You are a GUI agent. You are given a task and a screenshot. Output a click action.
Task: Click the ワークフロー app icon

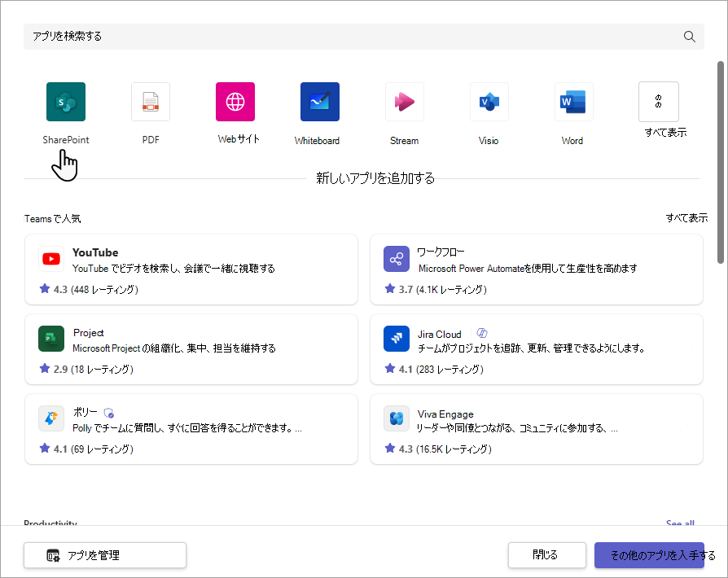(x=397, y=259)
